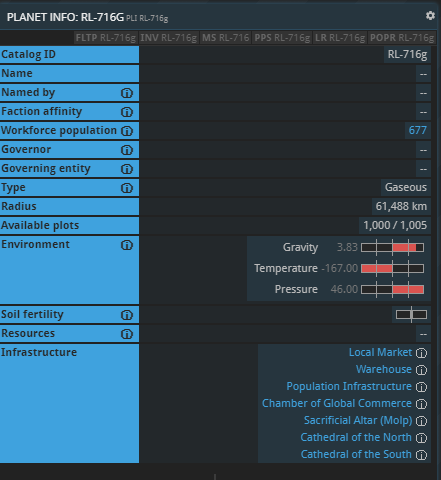Click the Governor info icon

(127, 150)
